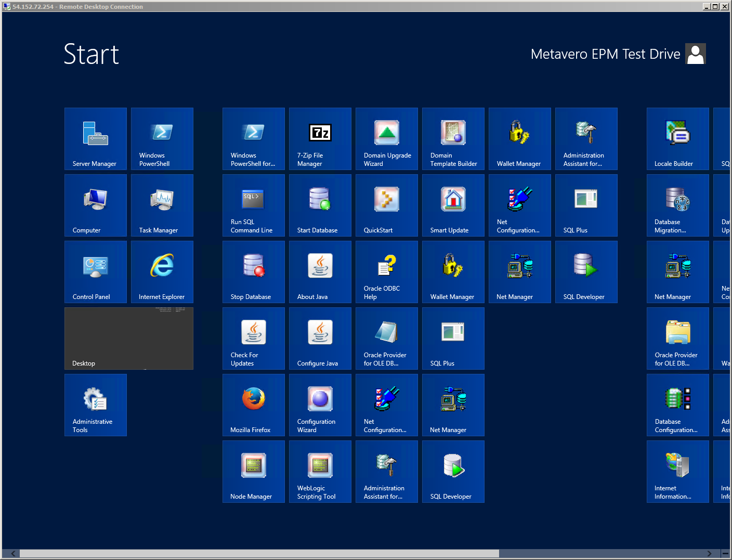Open Run SQL Command Line
The width and height of the screenshot is (732, 560).
(x=254, y=205)
